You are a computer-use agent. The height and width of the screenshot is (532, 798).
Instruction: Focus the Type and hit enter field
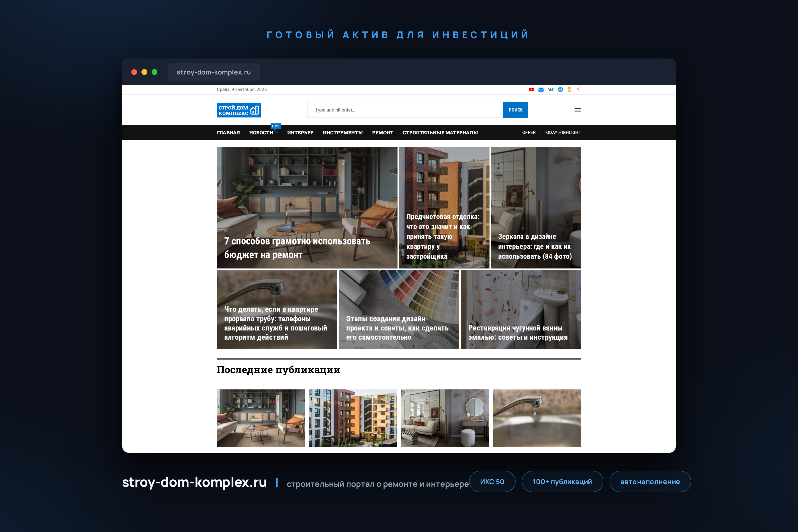(405, 110)
